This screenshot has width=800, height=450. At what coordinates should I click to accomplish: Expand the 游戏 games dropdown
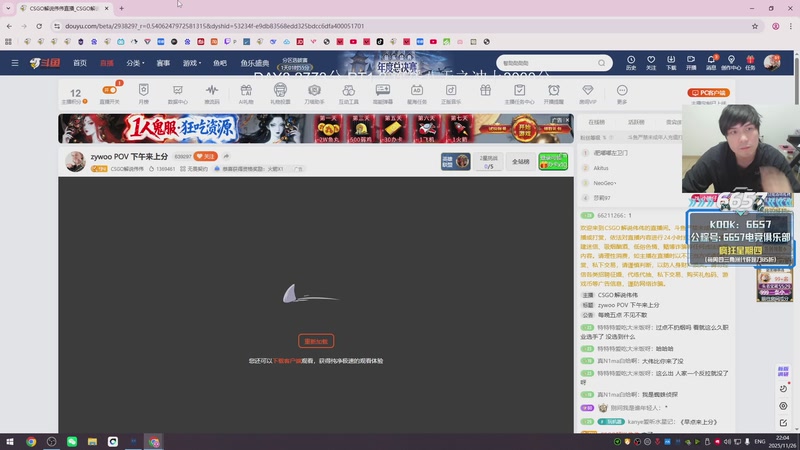(192, 63)
